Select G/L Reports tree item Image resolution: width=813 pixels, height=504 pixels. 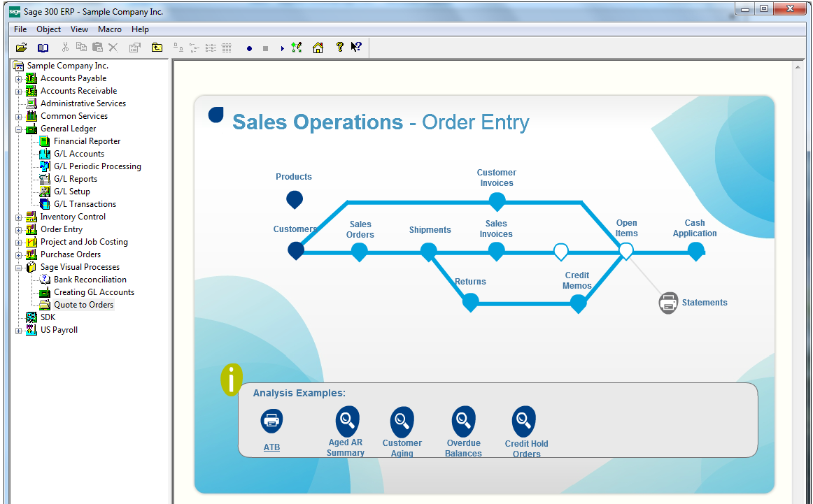(x=75, y=179)
